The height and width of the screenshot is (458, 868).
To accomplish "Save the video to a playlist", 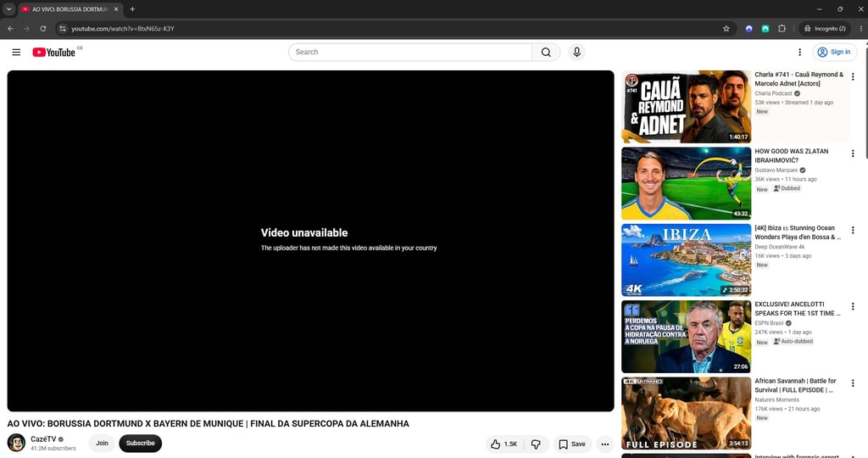I will (x=572, y=444).
